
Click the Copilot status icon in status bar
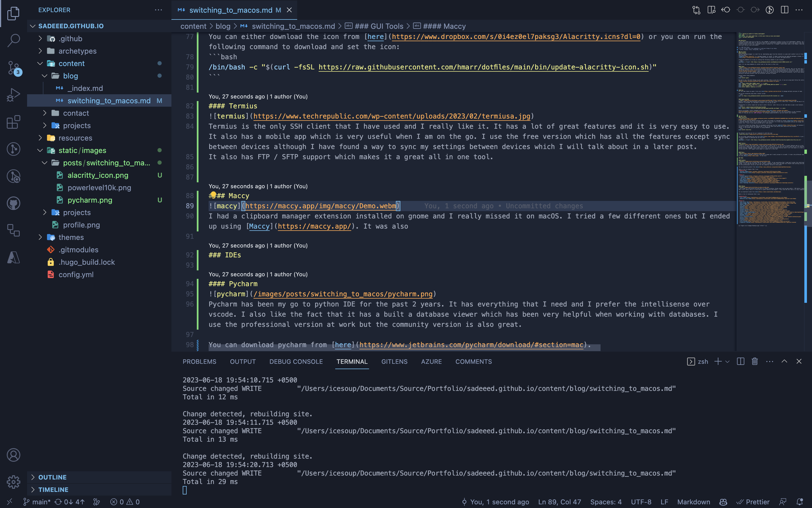pyautogui.click(x=723, y=502)
